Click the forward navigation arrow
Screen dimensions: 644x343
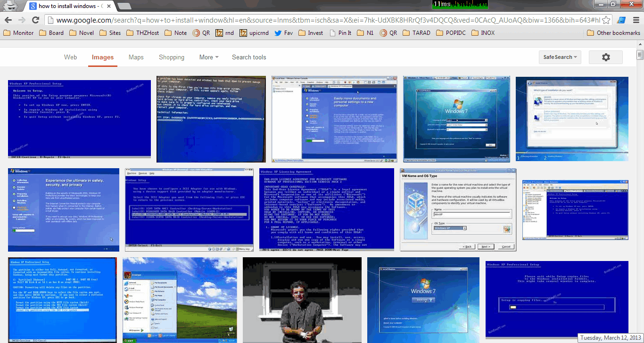coord(22,20)
